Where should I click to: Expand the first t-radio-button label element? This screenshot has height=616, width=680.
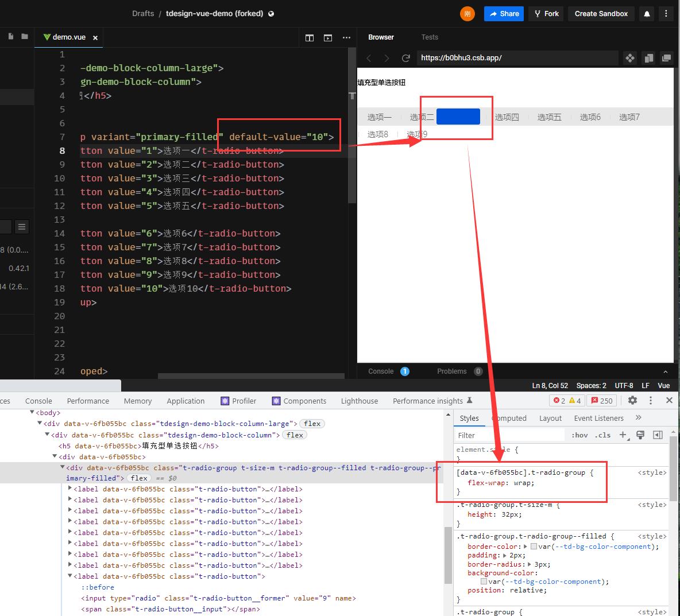click(71, 489)
